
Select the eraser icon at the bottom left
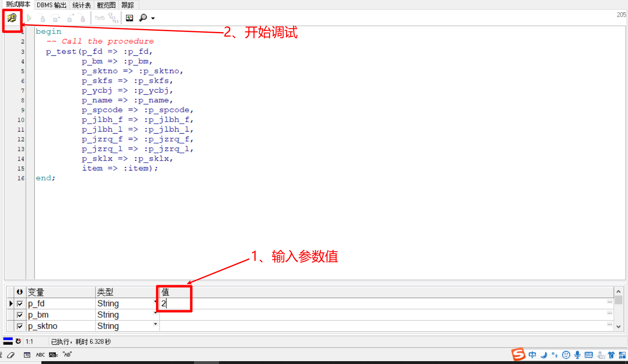[x=11, y=355]
